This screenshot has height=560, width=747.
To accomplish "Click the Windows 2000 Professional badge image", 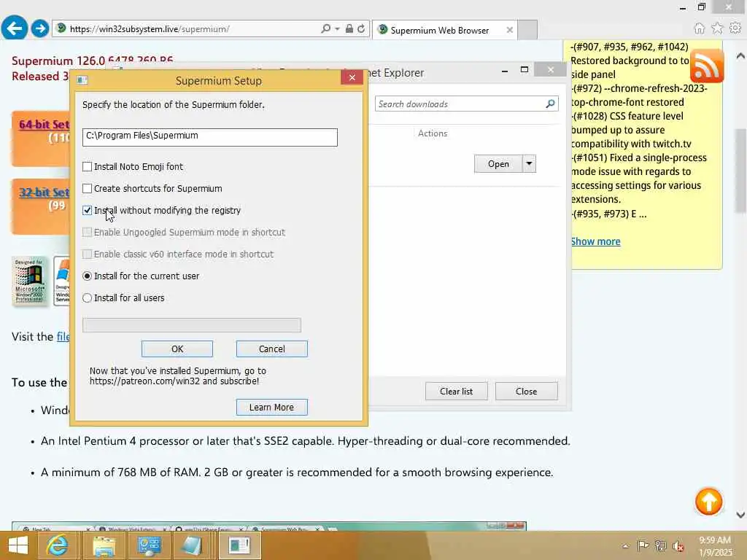I will 29,281.
